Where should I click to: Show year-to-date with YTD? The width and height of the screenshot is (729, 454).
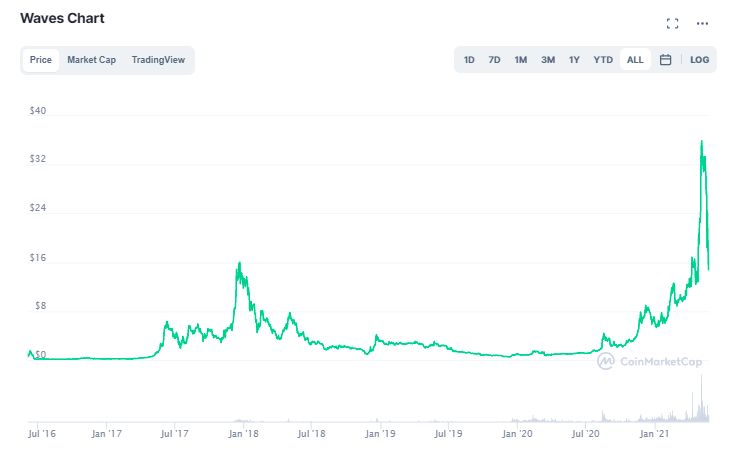[x=603, y=60]
